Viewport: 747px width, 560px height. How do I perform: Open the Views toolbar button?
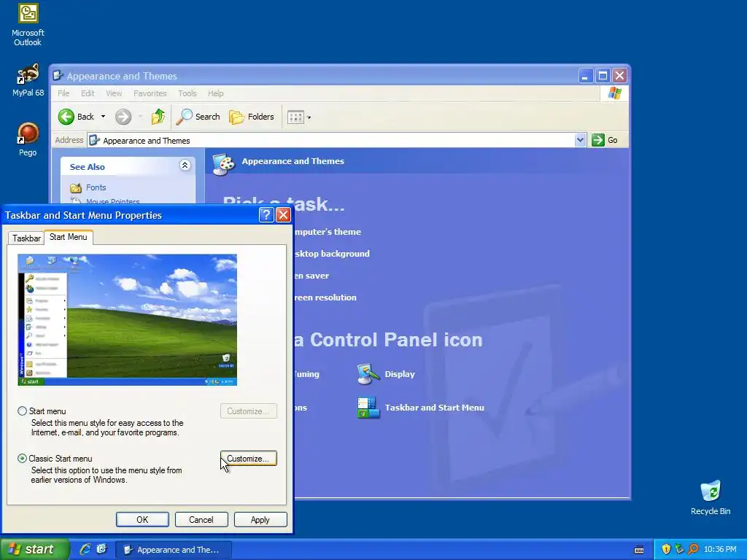(295, 117)
